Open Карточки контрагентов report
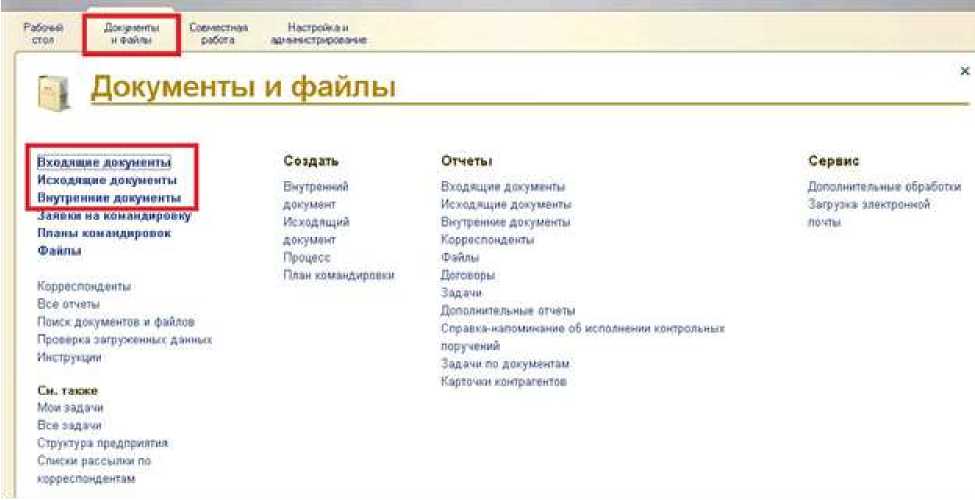Viewport: 975px width, 500px height. pos(504,381)
